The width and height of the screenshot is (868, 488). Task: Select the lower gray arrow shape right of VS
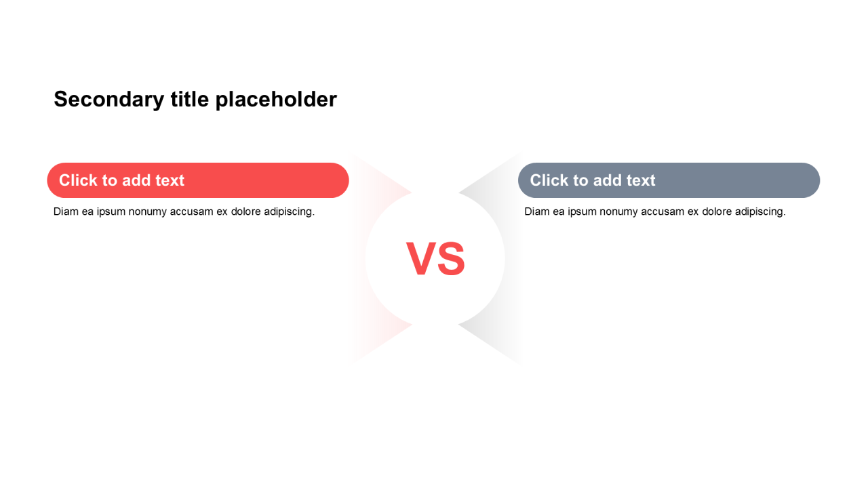point(491,340)
